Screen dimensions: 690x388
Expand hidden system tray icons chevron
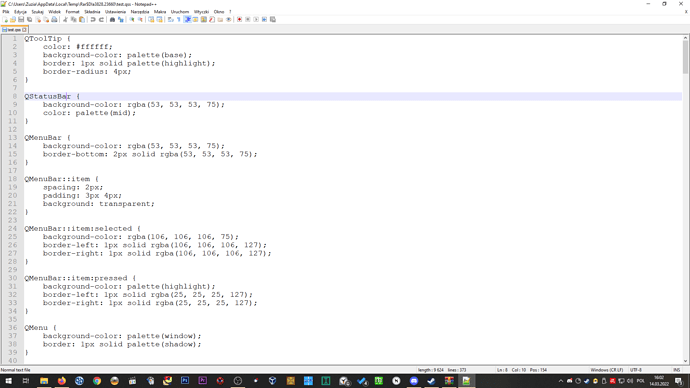(561, 381)
